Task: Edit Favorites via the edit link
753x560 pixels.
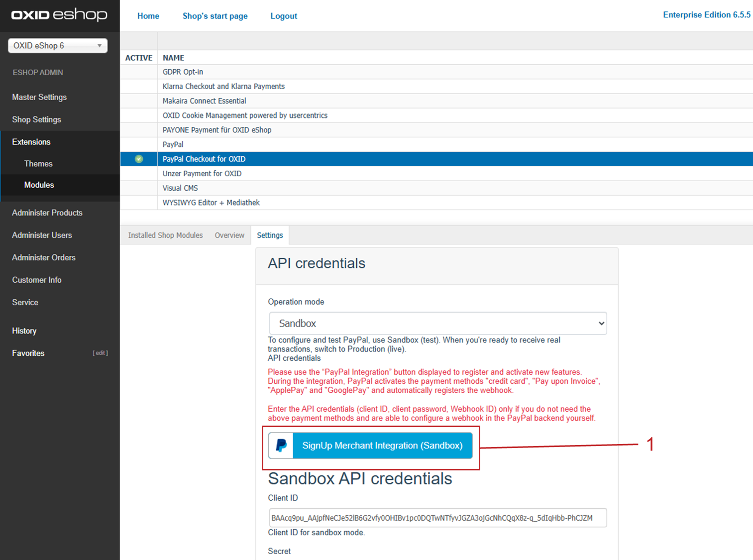Action: (x=100, y=353)
